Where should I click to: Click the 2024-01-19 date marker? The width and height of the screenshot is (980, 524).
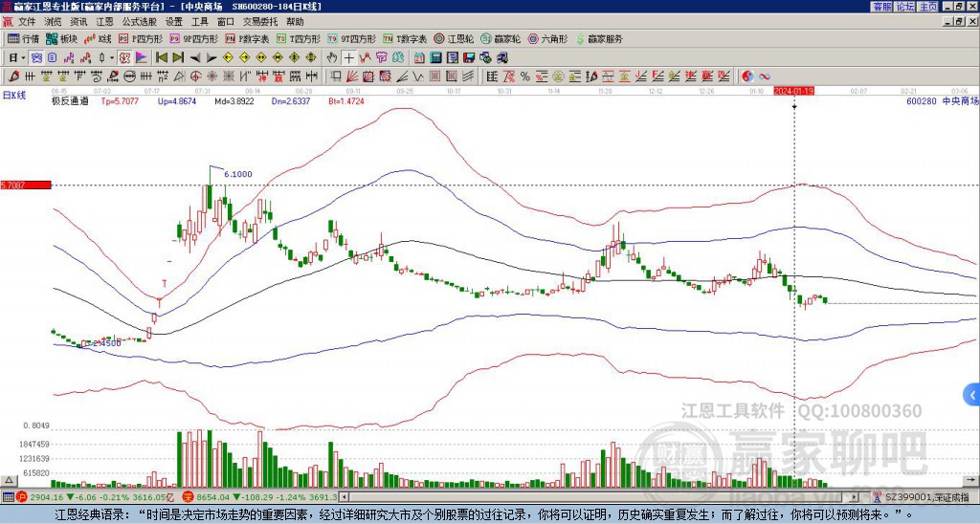[x=793, y=91]
